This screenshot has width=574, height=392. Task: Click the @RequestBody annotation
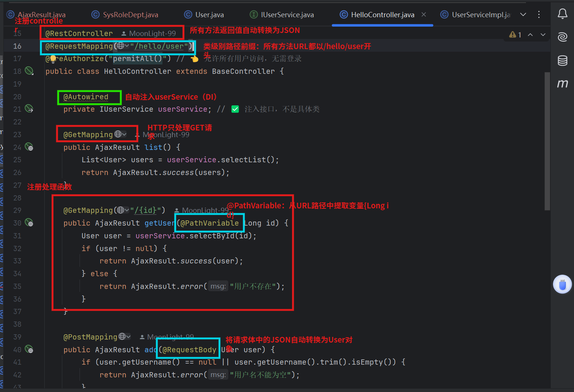[189, 350]
